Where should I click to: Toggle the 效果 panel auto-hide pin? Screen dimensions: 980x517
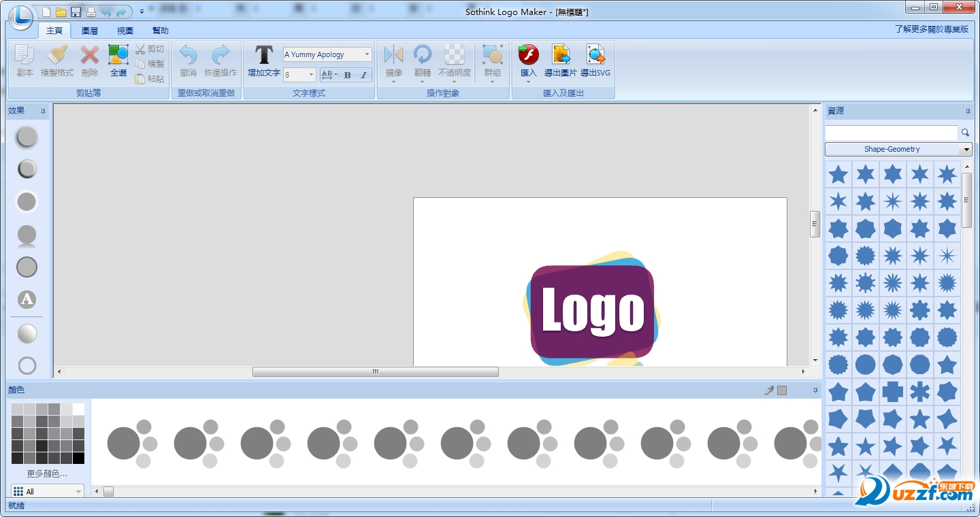44,111
